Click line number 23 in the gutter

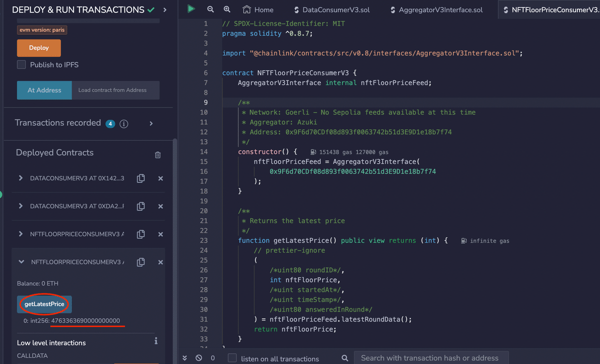[203, 241]
